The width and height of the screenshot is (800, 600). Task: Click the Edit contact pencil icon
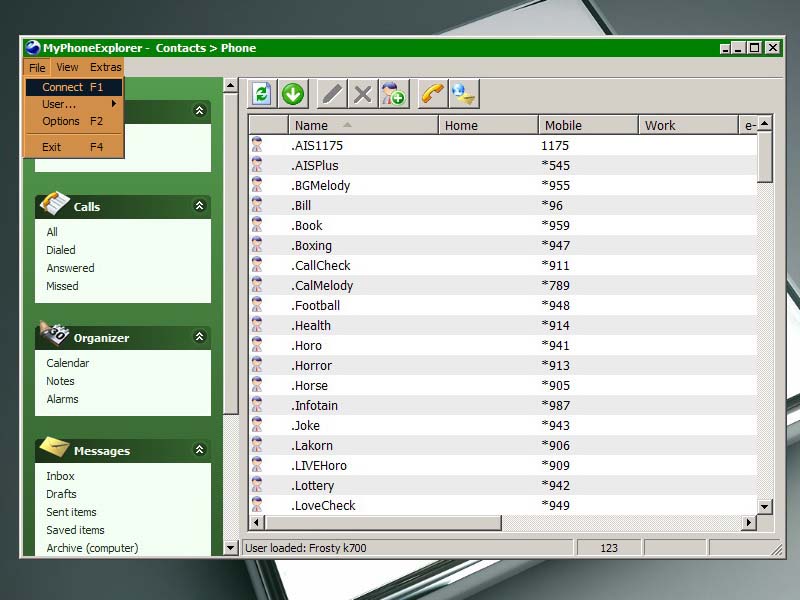(332, 94)
